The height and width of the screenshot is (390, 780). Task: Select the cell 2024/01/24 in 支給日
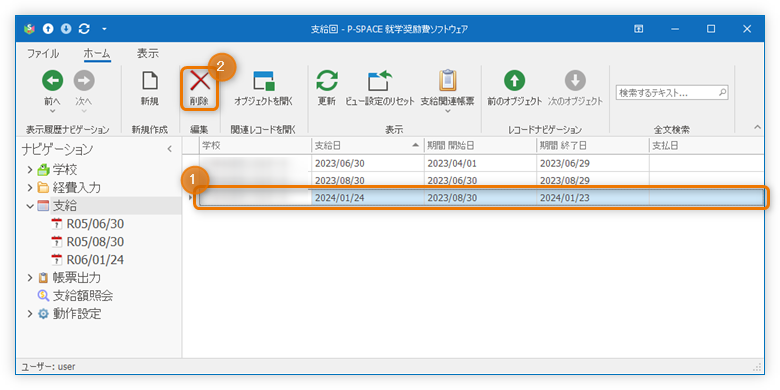click(368, 197)
